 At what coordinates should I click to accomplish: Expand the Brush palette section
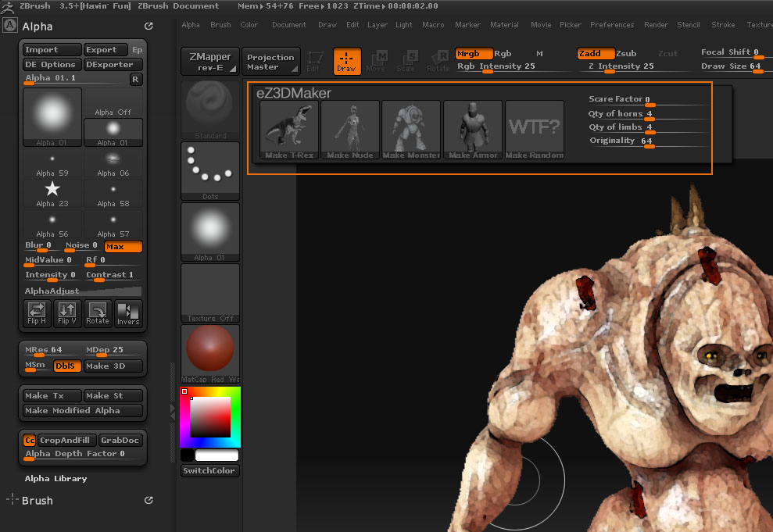point(37,500)
